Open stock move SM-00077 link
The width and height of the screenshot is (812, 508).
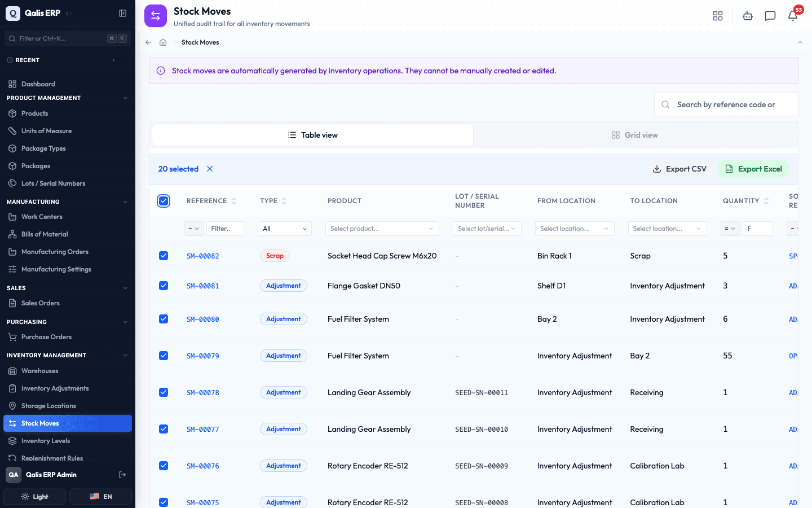[203, 430]
